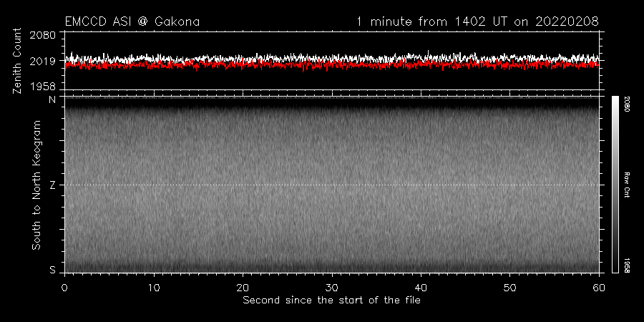Click the N label on the keogram axis

[52, 99]
